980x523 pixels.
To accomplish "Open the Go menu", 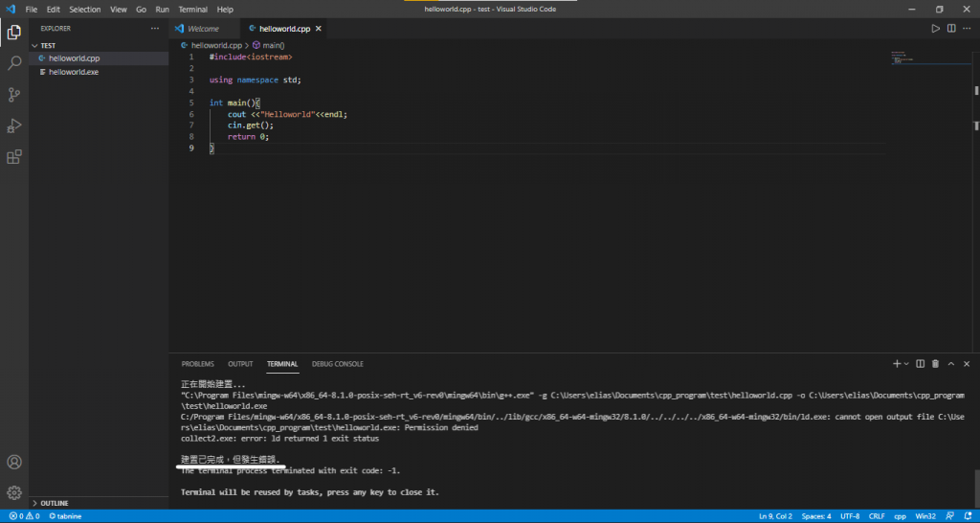I will coord(142,10).
